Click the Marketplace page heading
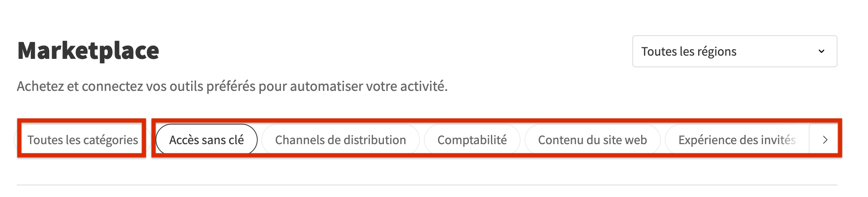 point(88,51)
